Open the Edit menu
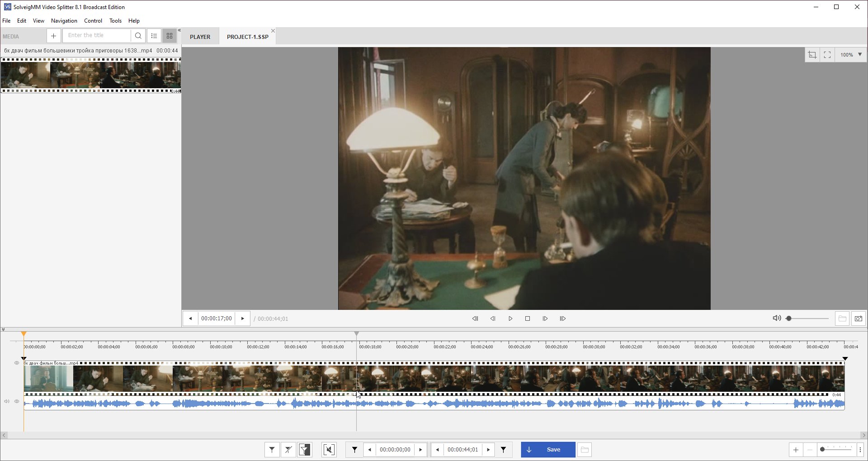Screen dimensions: 868x461 [x=22, y=21]
